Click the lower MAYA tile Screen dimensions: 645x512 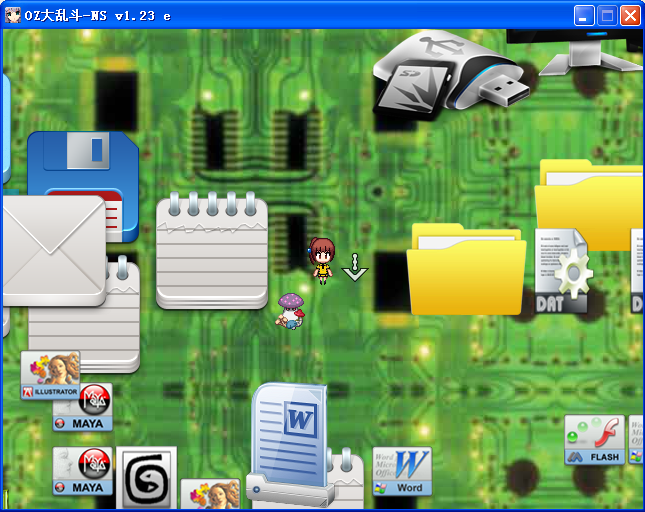tap(83, 471)
